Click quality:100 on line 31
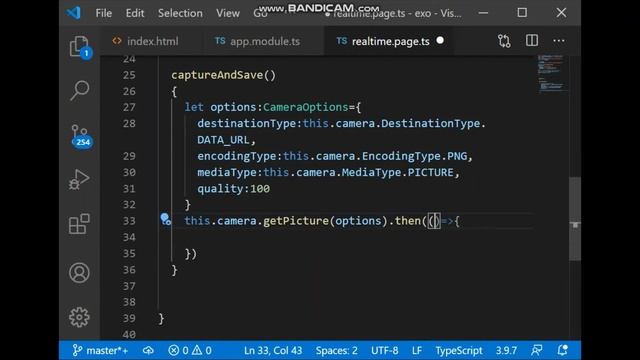Image resolution: width=640 pixels, height=360 pixels. point(233,189)
